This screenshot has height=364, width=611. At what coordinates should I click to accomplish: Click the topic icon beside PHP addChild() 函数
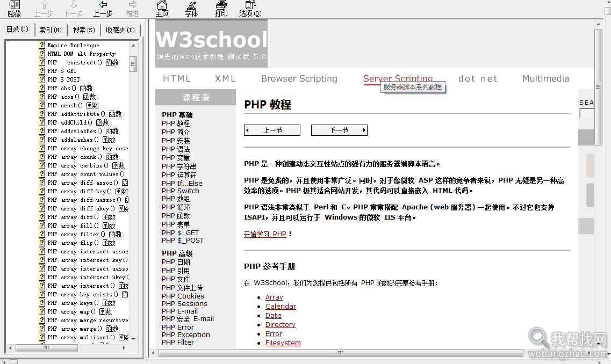click(42, 122)
